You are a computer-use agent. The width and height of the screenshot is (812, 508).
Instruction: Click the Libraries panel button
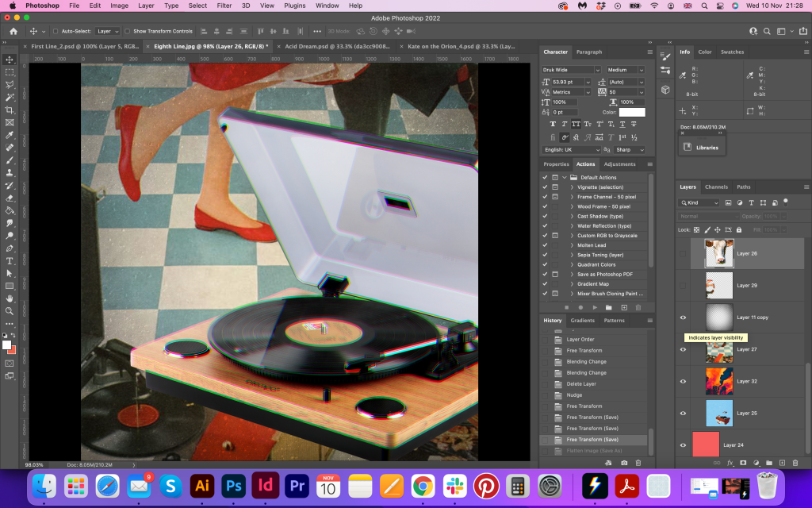pos(701,147)
